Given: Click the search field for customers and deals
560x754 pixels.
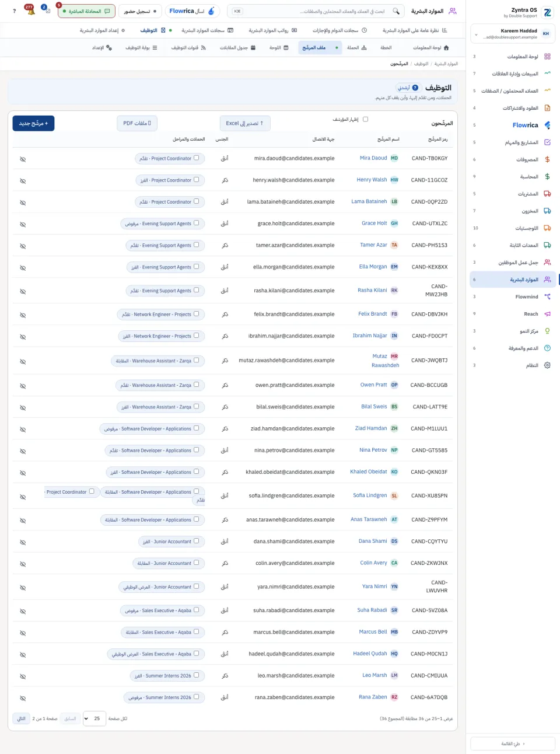Looking at the screenshot, I should click(317, 11).
